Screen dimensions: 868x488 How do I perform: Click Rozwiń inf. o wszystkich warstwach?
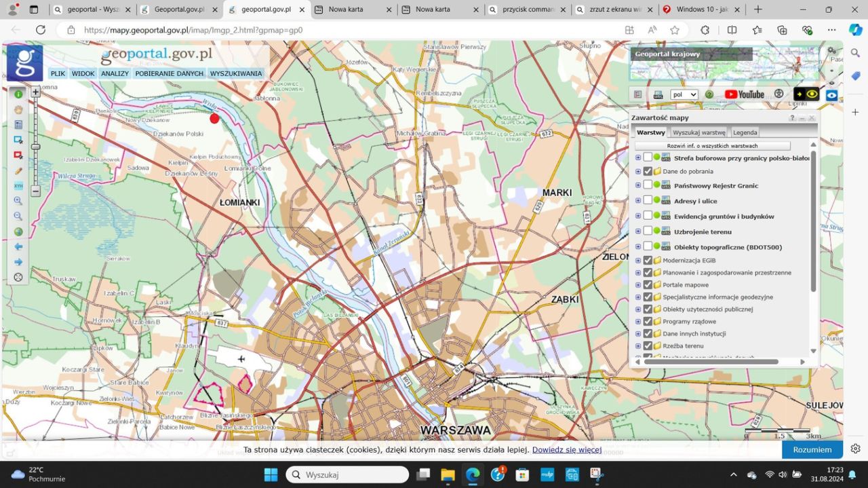coord(712,146)
